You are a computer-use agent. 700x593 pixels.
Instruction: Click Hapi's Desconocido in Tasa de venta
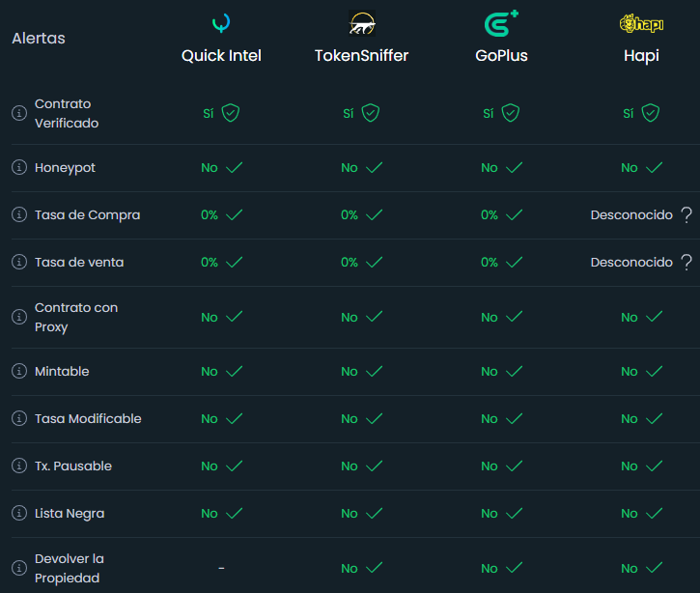point(631,262)
